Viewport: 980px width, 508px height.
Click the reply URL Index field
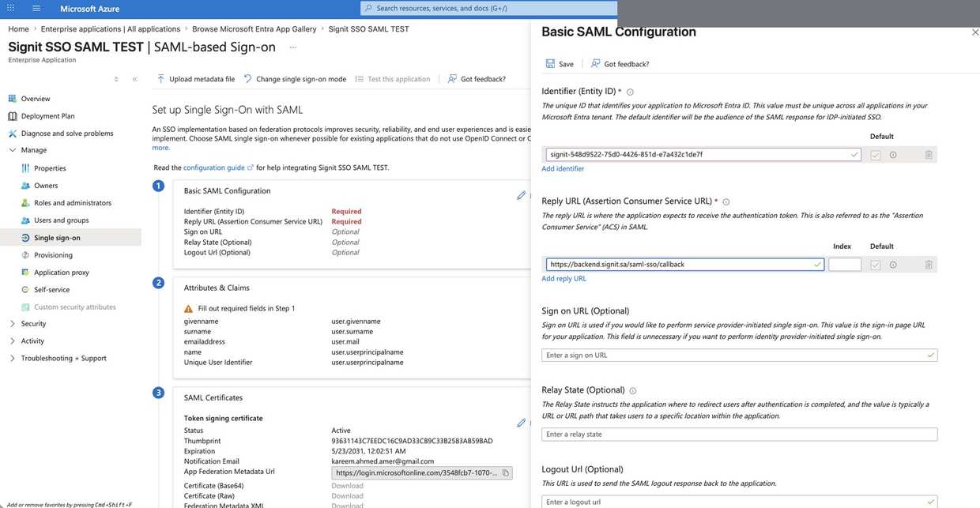(845, 265)
